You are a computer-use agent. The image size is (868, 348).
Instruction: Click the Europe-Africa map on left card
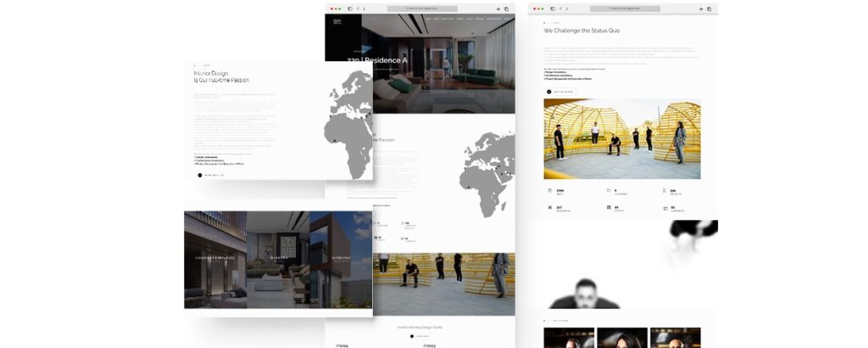pos(348,125)
